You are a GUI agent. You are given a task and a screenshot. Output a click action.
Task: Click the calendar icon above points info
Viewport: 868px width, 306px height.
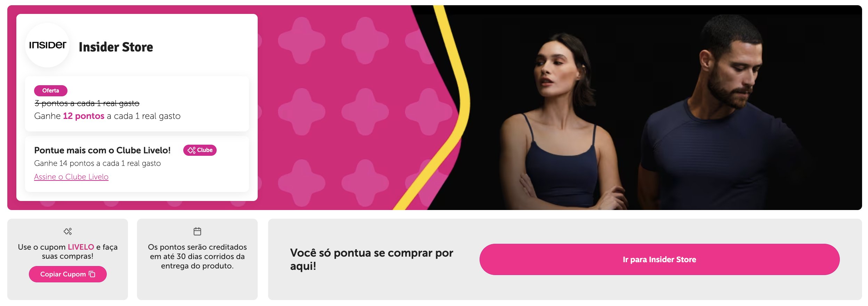(197, 231)
